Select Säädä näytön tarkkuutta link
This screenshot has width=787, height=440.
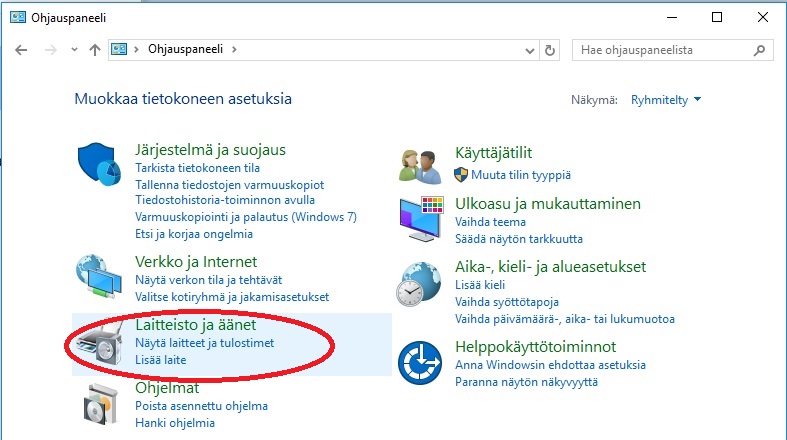[518, 239]
